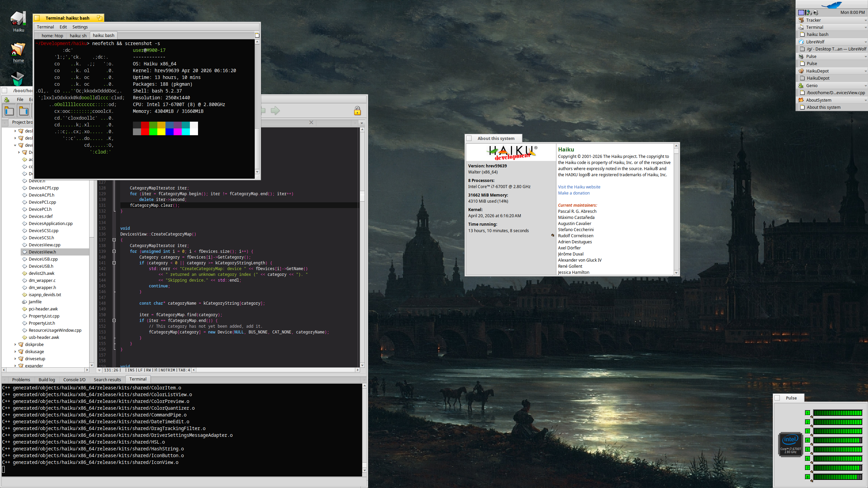Visit the Haiku website link

pos(579,187)
